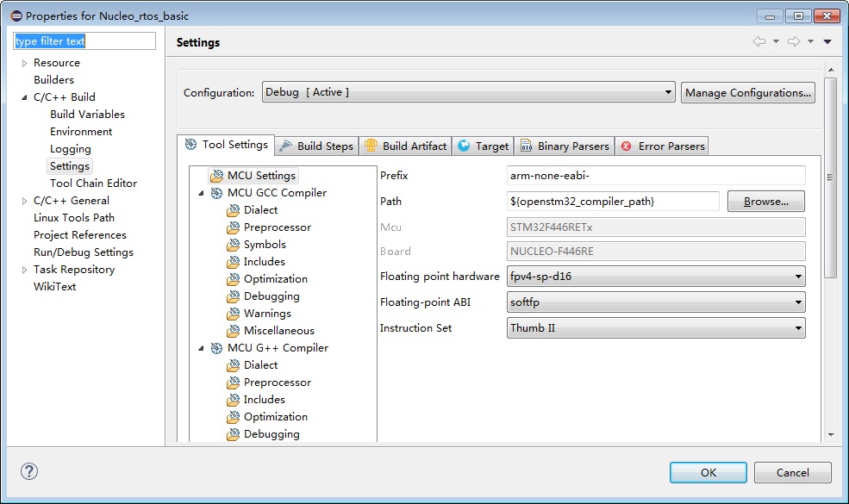The width and height of the screenshot is (849, 504).
Task: Expand the Resource tree node
Action: tap(24, 63)
